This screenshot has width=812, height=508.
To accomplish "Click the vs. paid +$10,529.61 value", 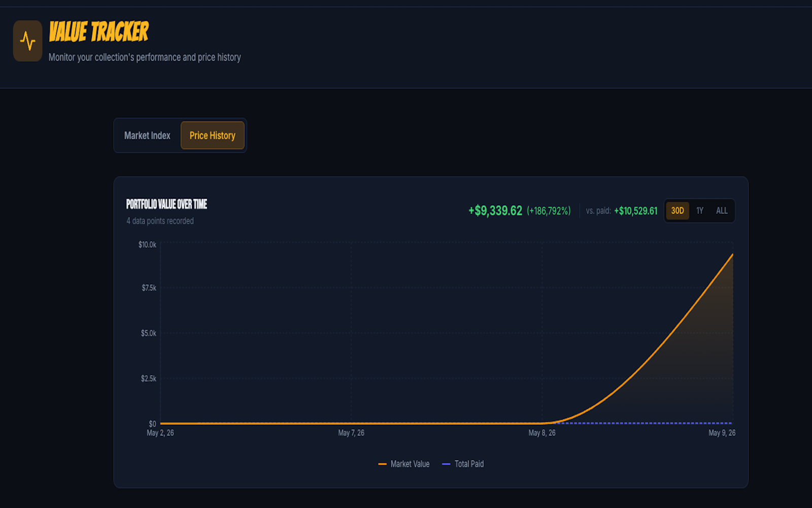I will pyautogui.click(x=635, y=211).
